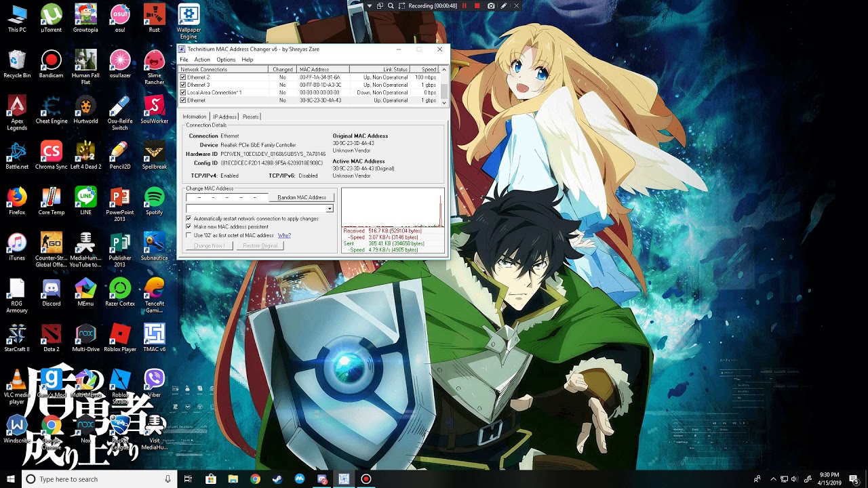Open the Subnautica desktop icon
Image resolution: width=868 pixels, height=488 pixels.
155,247
